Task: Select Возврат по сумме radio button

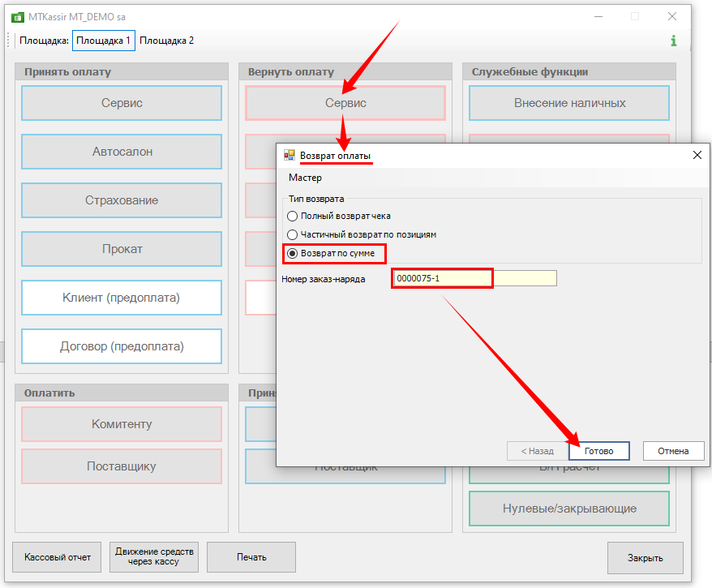Action: pos(293,254)
